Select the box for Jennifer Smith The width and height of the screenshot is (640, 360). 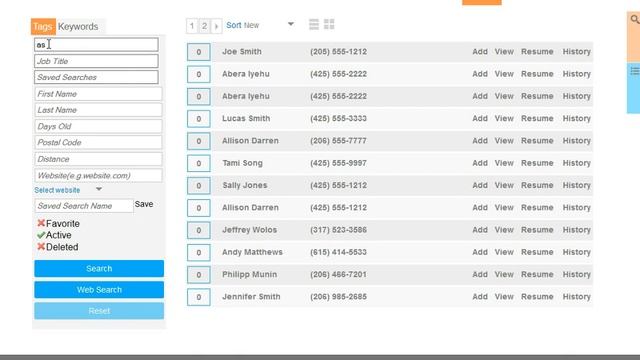point(199,297)
